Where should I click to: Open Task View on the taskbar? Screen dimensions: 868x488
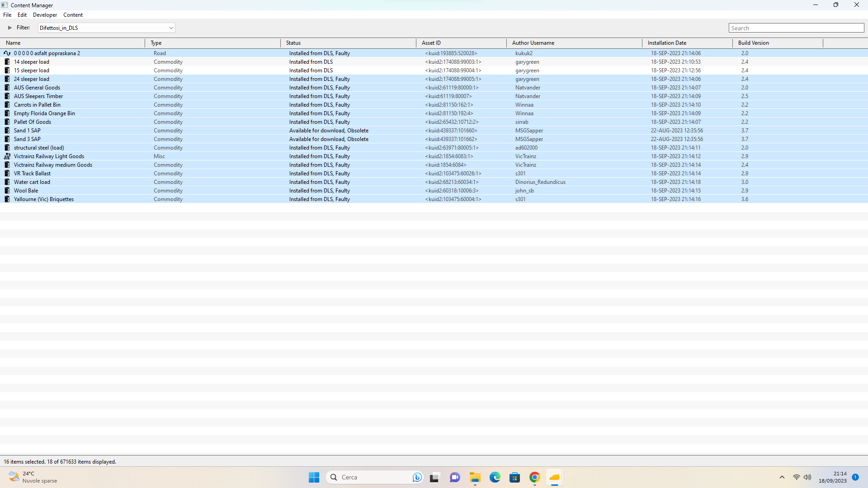434,477
